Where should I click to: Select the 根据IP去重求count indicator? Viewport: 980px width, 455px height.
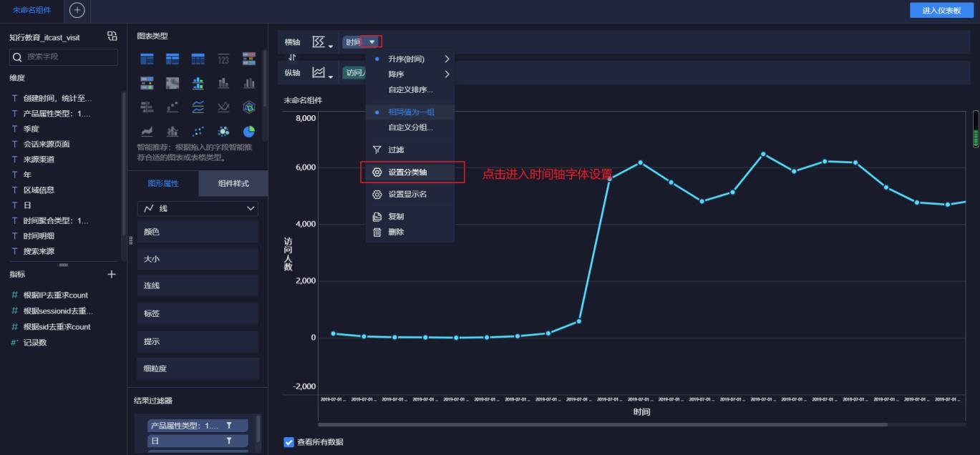(57, 295)
